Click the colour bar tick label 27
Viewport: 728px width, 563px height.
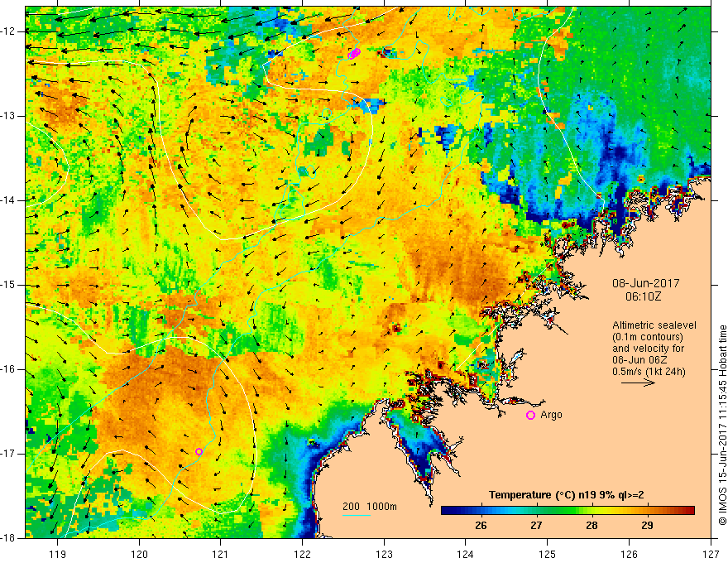(536, 526)
